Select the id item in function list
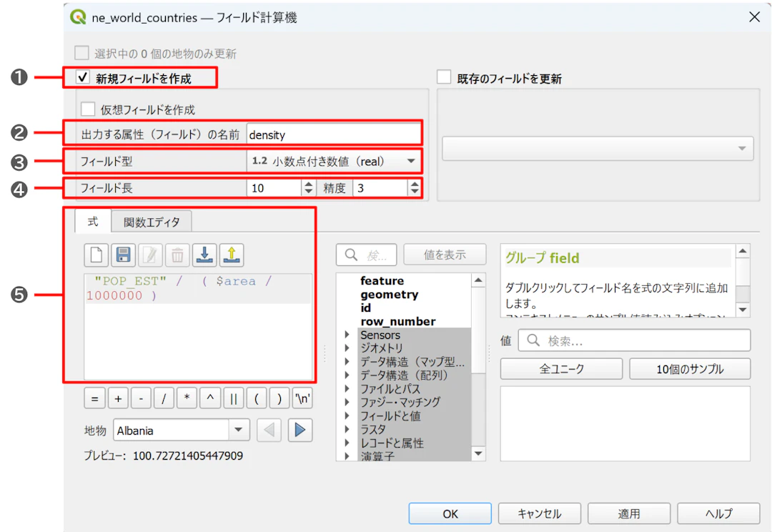 [x=365, y=308]
